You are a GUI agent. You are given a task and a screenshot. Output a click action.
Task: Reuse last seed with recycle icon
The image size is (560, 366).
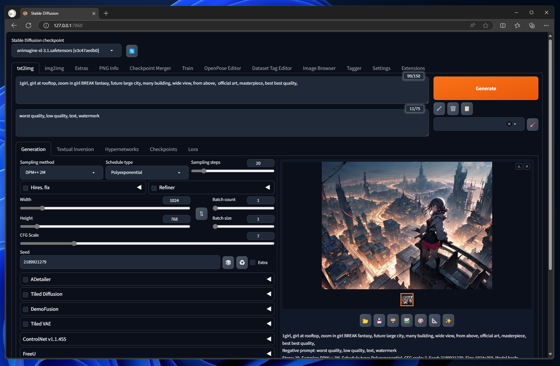(242, 262)
